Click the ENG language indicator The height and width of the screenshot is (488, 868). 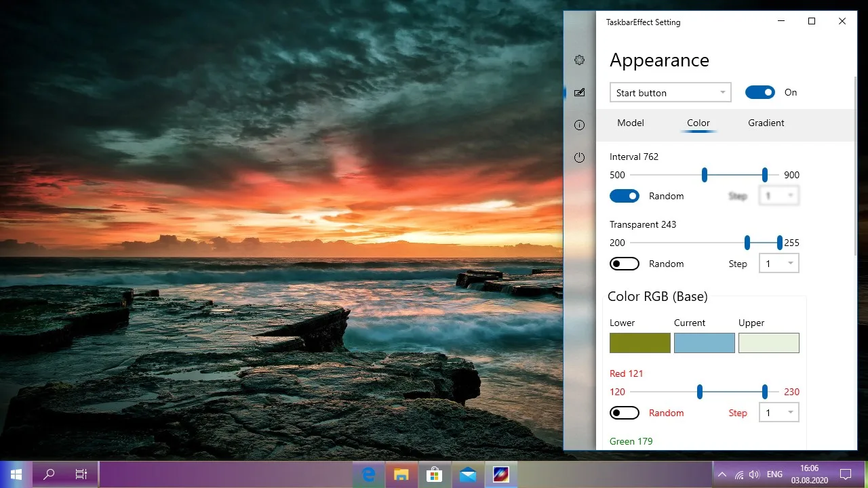click(774, 474)
